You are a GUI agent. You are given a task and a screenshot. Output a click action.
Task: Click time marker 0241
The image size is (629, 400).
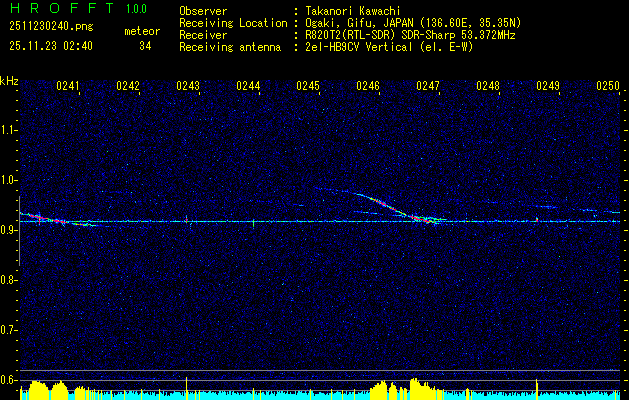pos(68,85)
